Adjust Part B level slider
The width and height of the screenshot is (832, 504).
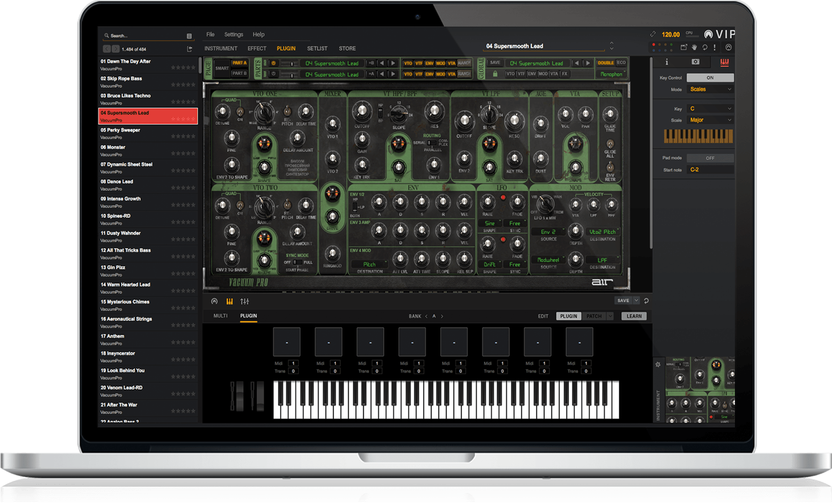pos(289,75)
